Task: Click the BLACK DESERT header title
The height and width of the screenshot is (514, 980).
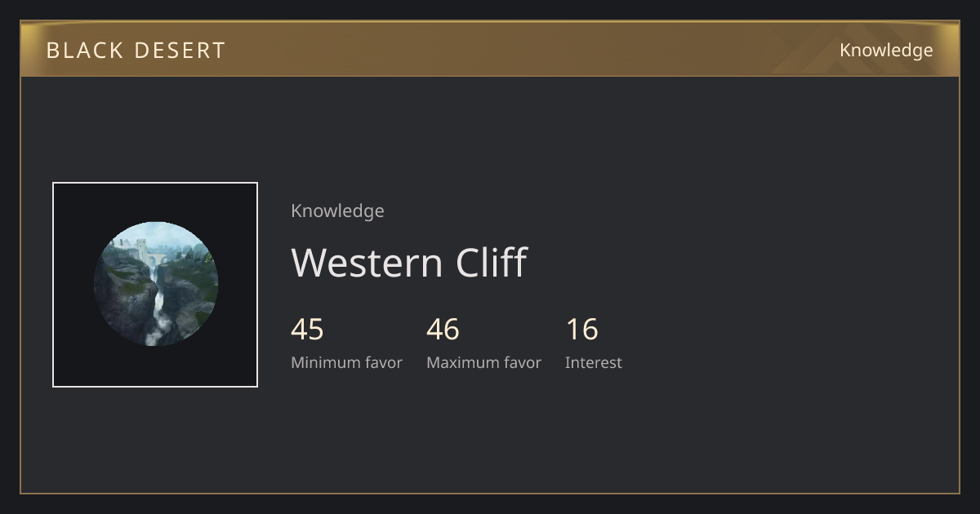Action: click(x=136, y=51)
